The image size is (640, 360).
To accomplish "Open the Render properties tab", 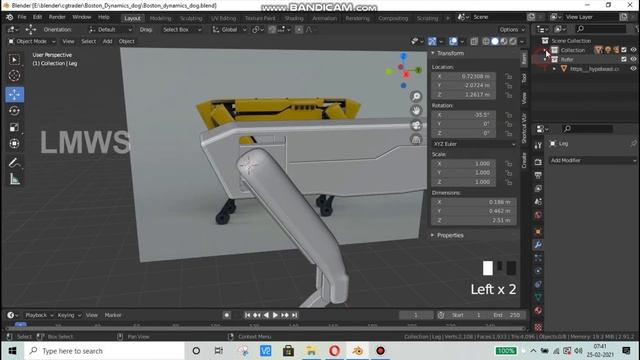I will point(538,162).
